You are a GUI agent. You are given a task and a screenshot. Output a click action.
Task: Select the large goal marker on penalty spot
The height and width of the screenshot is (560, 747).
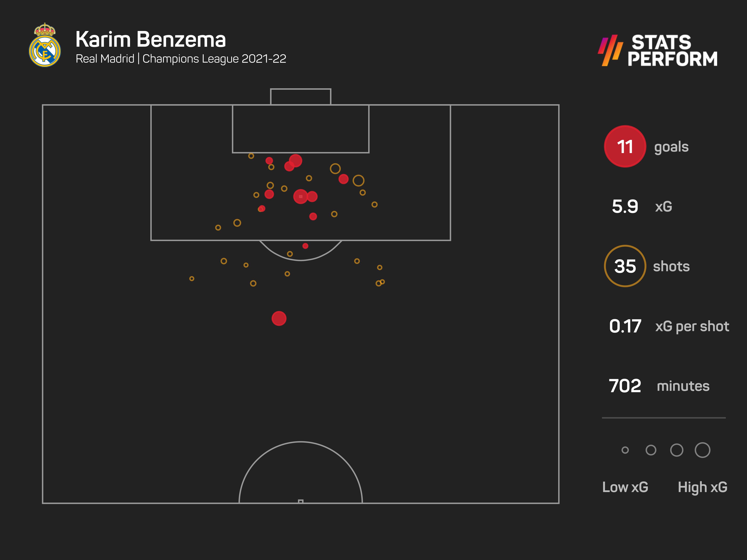(300, 196)
